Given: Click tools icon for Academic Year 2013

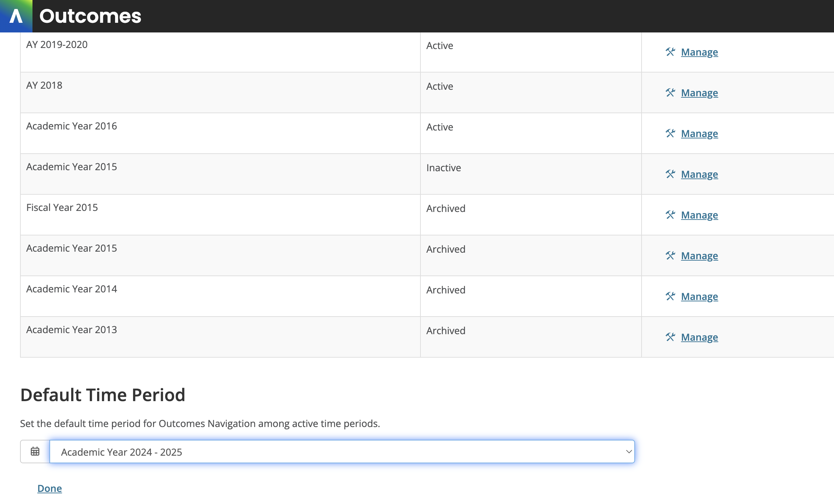Looking at the screenshot, I should [670, 337].
